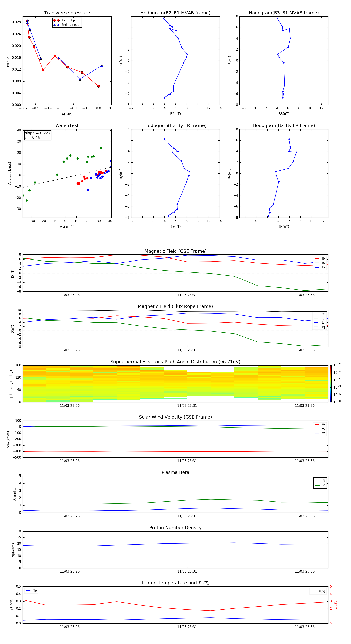Click the pitch angle spectrogram color bar
Image resolution: width=351 pixels, height=644 pixels.
[x=331, y=384]
